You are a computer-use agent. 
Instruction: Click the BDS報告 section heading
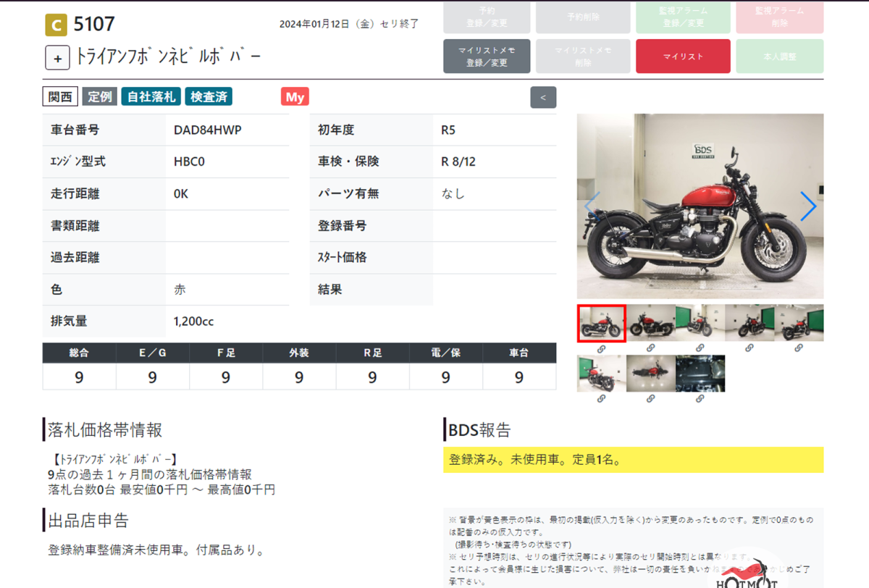point(479,429)
